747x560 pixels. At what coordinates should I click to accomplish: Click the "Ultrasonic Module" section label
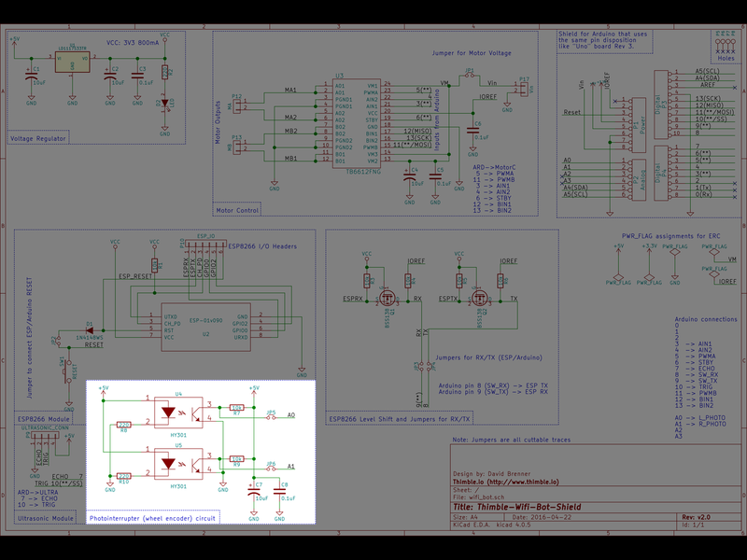[46, 518]
